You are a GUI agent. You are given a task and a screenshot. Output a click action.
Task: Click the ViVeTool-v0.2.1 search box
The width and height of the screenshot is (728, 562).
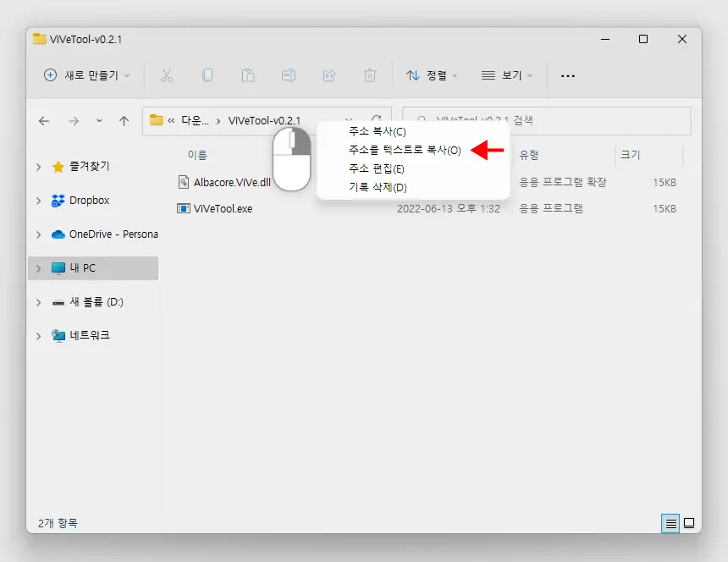coord(547,121)
